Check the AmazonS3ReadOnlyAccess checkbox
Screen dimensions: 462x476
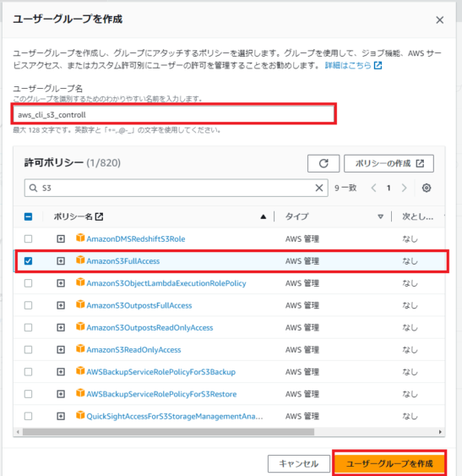coord(28,350)
